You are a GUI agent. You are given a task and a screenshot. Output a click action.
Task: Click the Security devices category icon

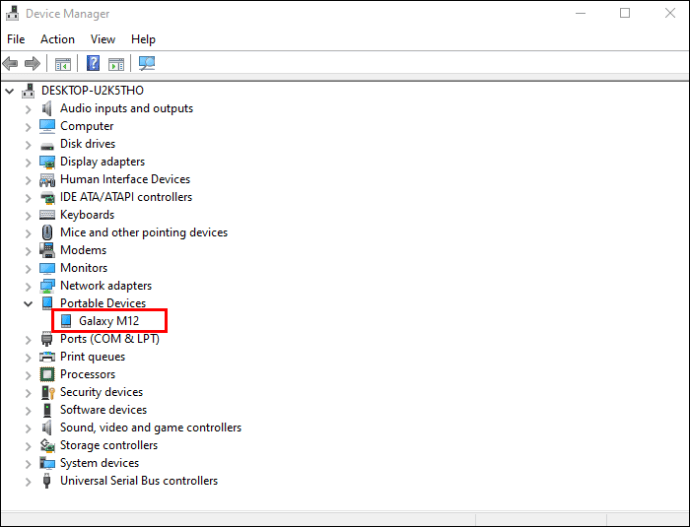(48, 392)
